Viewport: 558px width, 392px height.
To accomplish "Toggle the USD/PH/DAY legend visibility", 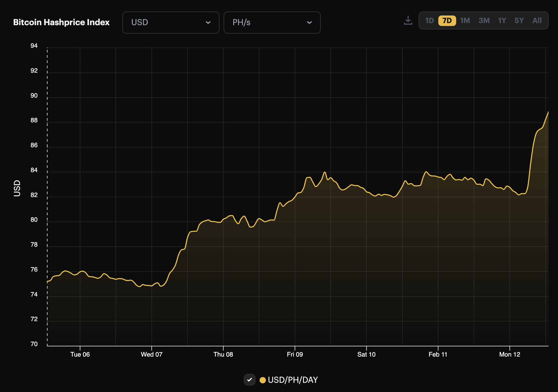I will pos(250,379).
